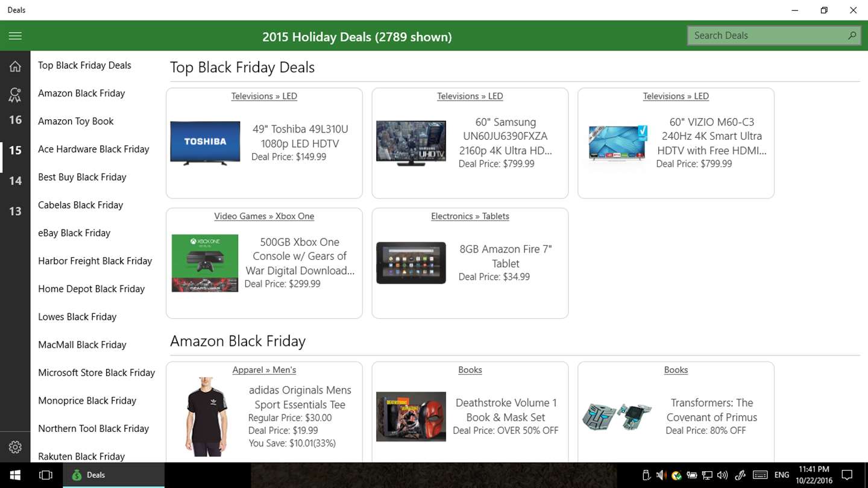Select Rakuten Black Friday

point(81,456)
